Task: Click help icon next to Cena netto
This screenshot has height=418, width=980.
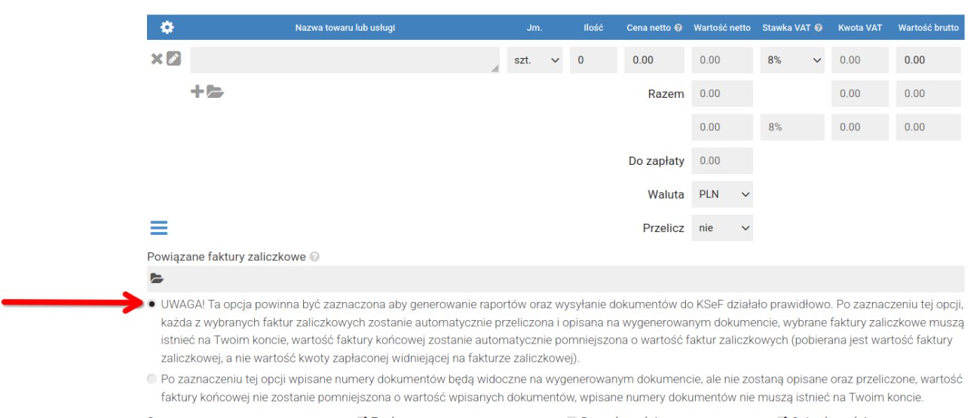Action: pos(678,28)
